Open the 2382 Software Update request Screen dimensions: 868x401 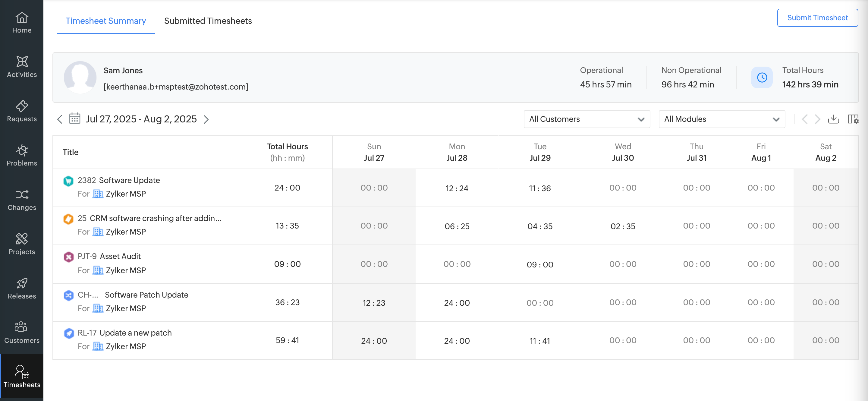pos(129,180)
